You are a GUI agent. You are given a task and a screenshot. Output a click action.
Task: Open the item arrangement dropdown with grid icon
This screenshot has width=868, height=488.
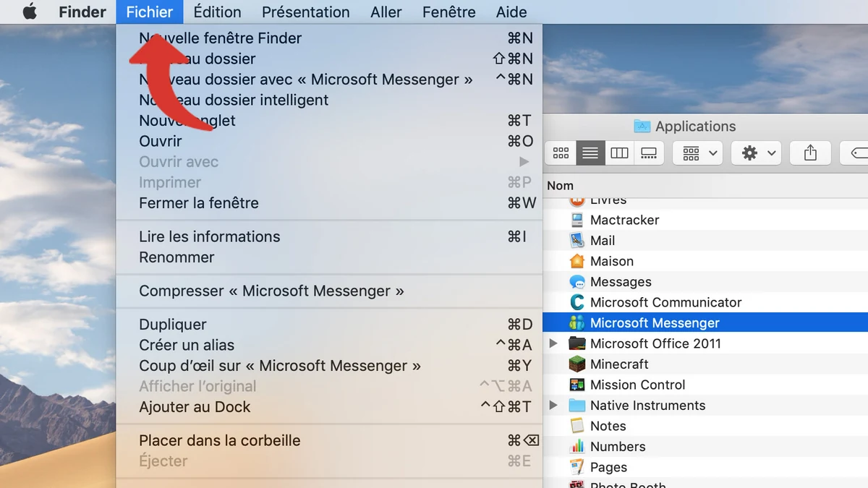tap(697, 153)
